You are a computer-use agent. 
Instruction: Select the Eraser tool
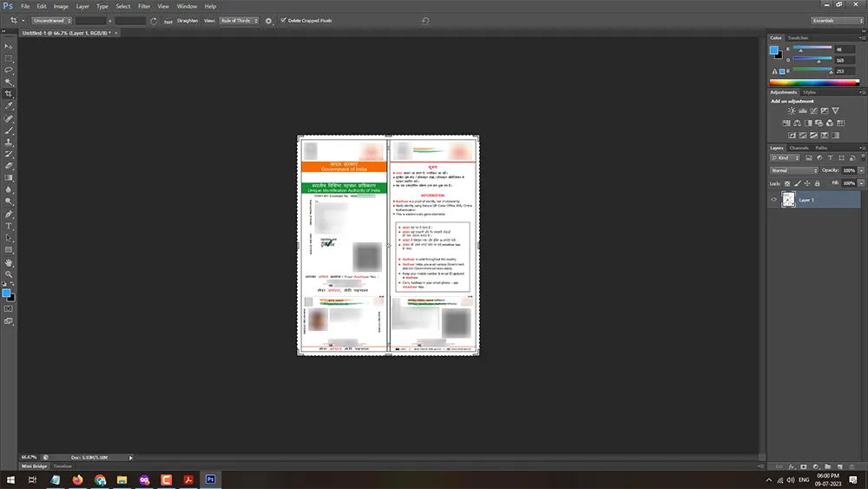(x=9, y=166)
